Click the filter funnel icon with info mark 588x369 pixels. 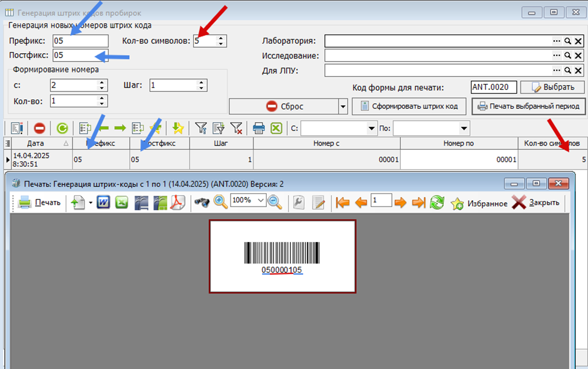(x=201, y=128)
